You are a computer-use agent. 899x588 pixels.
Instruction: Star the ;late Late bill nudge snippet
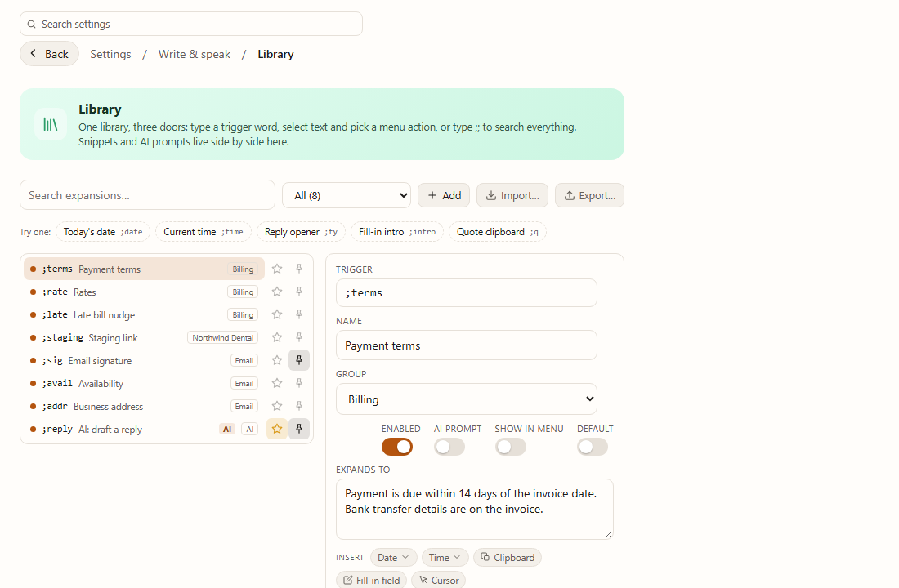[x=277, y=314]
